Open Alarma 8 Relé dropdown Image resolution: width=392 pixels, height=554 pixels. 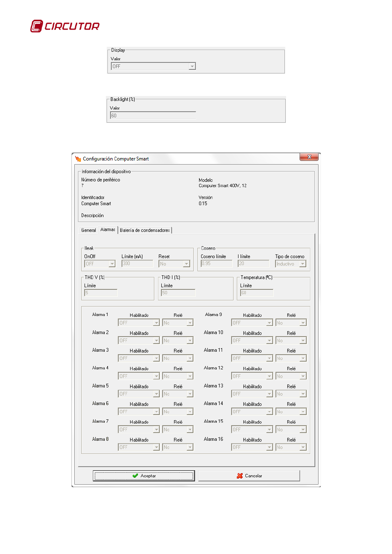178,447
